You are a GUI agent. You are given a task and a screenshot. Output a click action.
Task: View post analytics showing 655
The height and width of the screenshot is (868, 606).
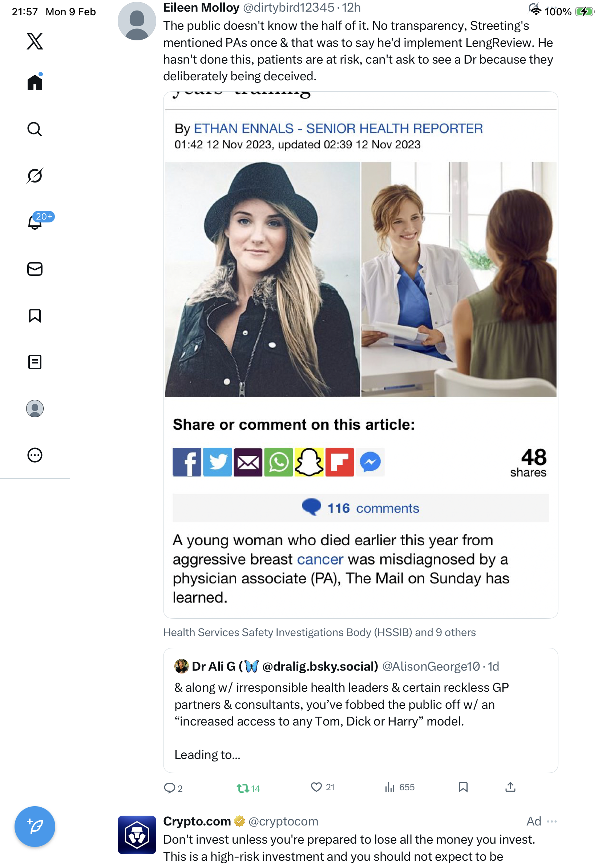pos(399,787)
